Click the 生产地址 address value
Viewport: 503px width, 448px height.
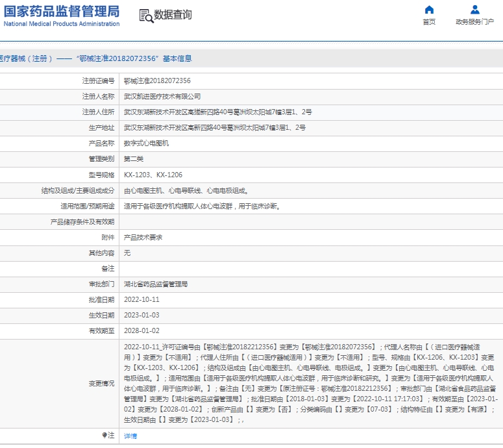(x=215, y=128)
